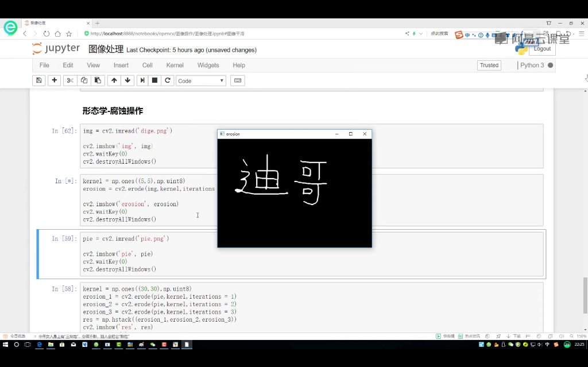Select the In [58] kernel erosion cell
This screenshot has height=367, width=588.
pos(311,308)
